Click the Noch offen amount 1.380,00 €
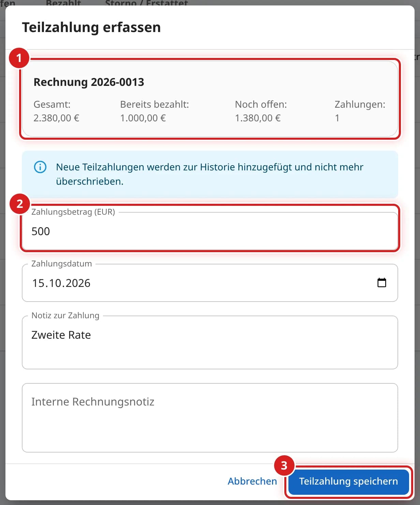This screenshot has height=505, width=420. tap(258, 118)
